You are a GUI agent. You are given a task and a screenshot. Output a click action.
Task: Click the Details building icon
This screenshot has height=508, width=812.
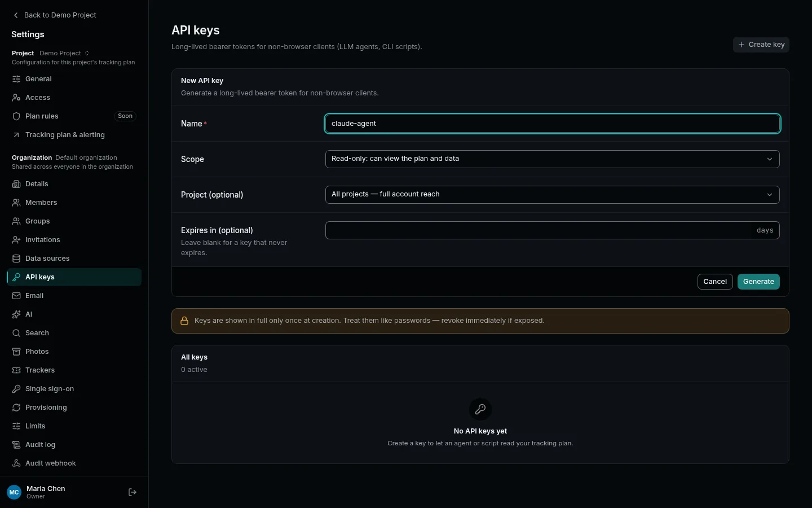tap(16, 184)
